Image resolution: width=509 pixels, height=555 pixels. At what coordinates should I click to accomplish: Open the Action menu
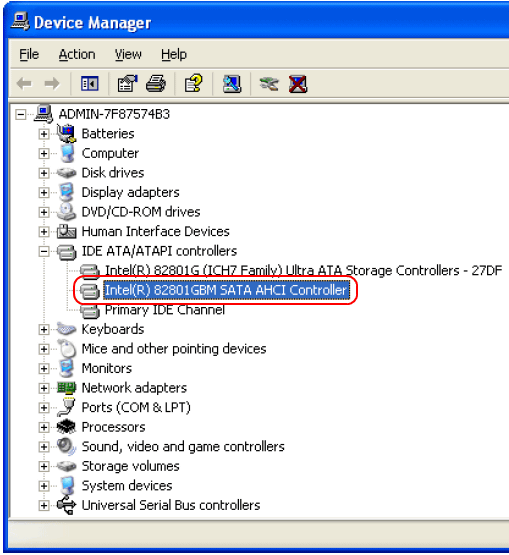click(x=77, y=55)
